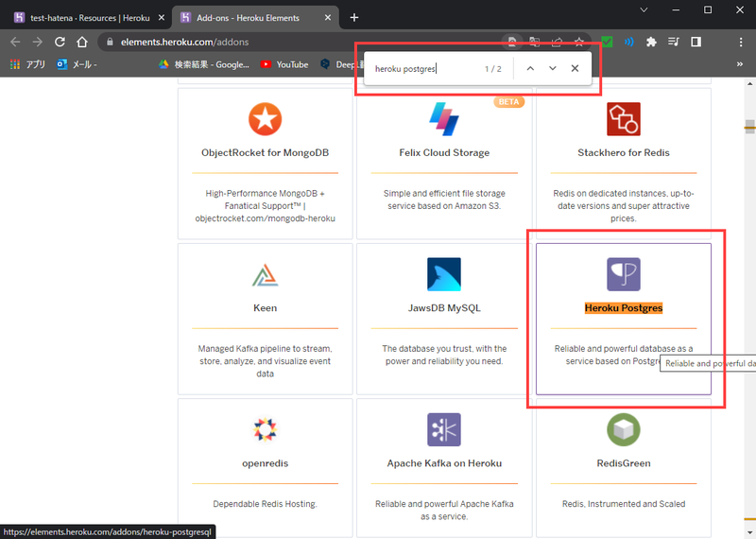Click the Stackhero for Redis logo
756x539 pixels.
pos(624,119)
